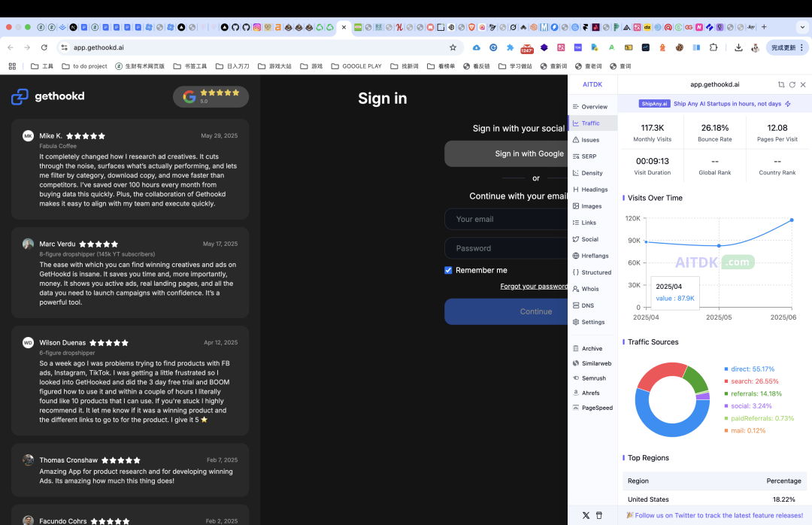The width and height of the screenshot is (812, 525).
Task: Click the 2025/06 data point on chart
Action: tap(791, 220)
